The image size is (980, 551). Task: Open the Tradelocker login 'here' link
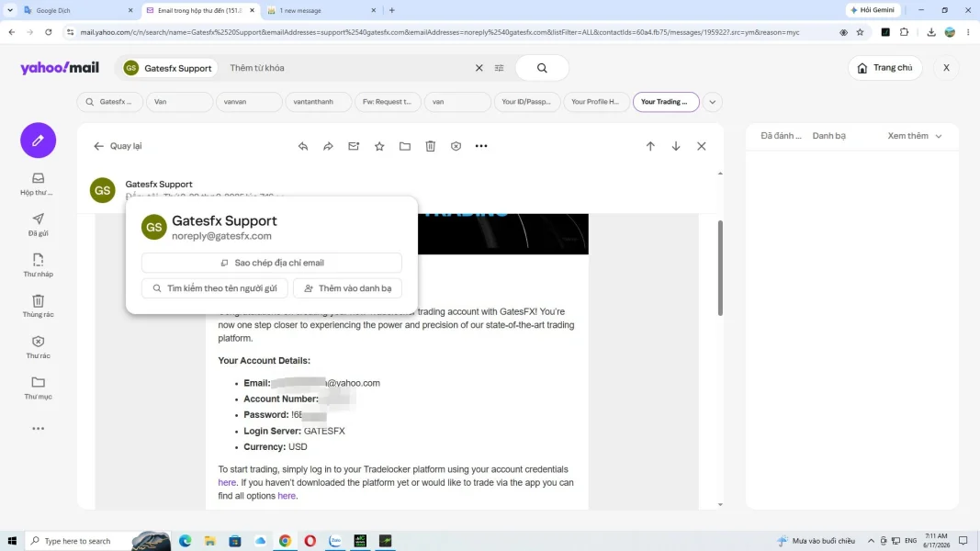[227, 482]
